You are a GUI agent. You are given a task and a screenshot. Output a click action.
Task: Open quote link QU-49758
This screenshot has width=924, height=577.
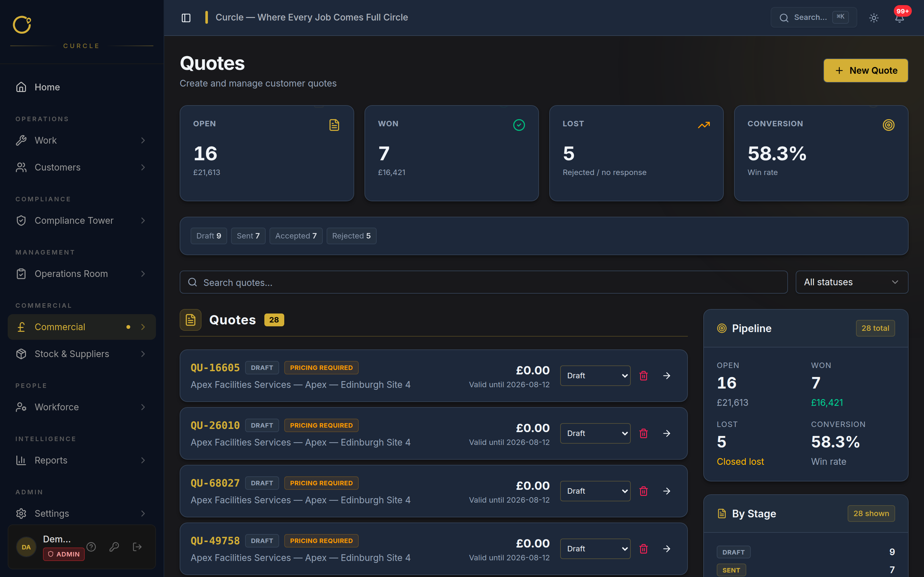click(x=215, y=541)
